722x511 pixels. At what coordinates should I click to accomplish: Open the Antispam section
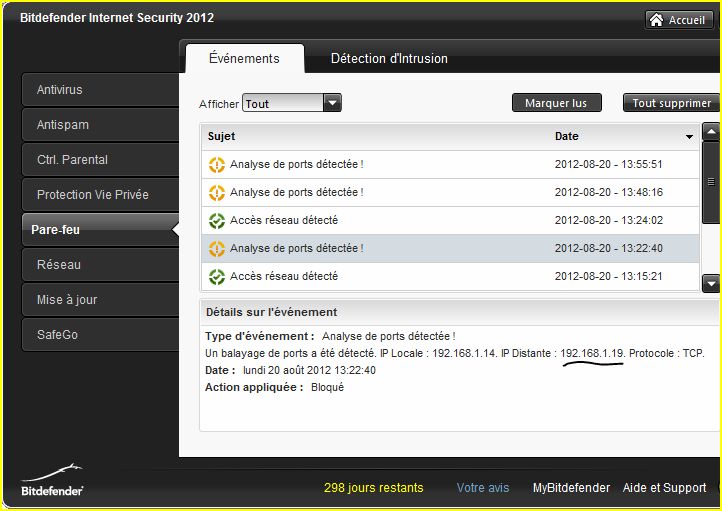tap(100, 125)
